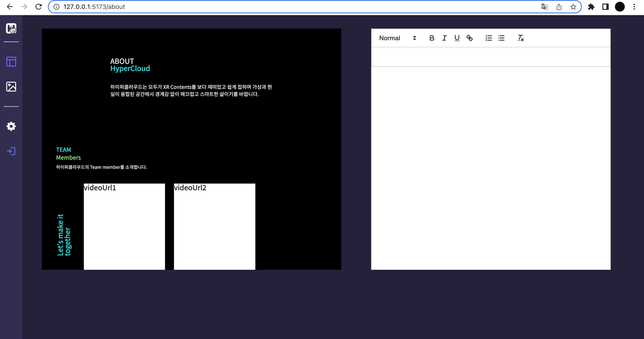Image resolution: width=644 pixels, height=339 pixels.
Task: Click the HyperCloud title text
Action: pos(130,69)
